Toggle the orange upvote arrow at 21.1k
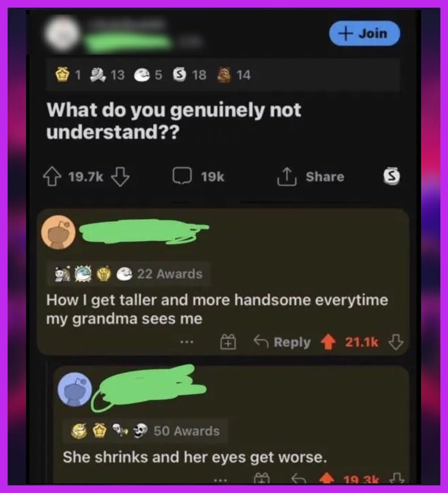The height and width of the screenshot is (493, 448). 328,342
